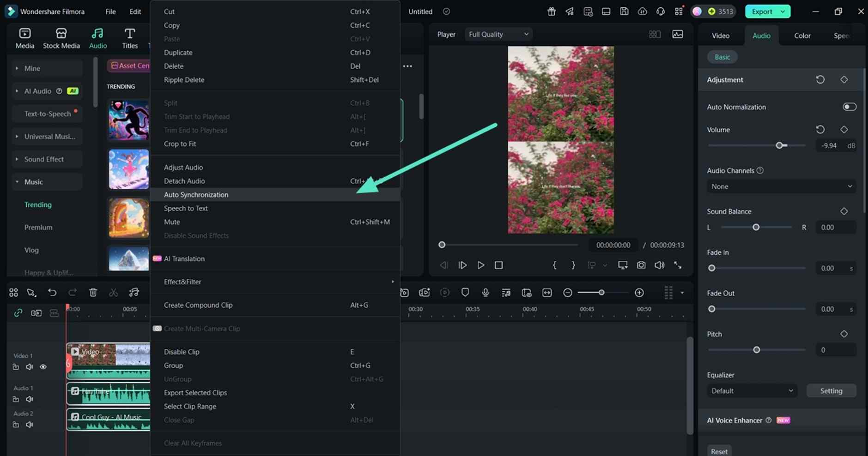Click the voiceover microphone icon

tap(486, 292)
